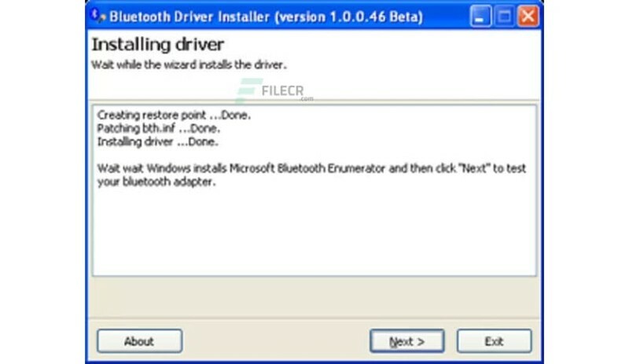Click Next to test the Bluetooth adapter
The width and height of the screenshot is (629, 364).
click(406, 341)
